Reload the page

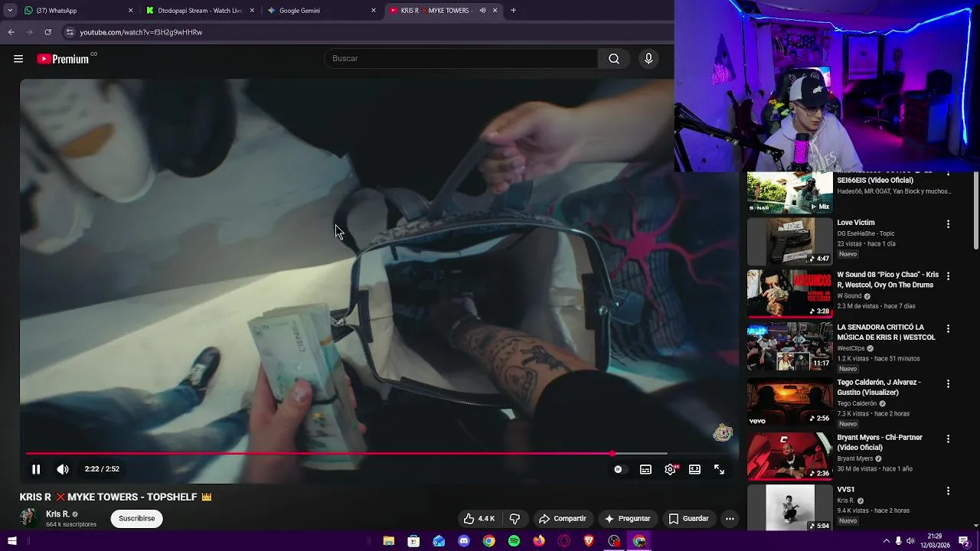pyautogui.click(x=47, y=32)
